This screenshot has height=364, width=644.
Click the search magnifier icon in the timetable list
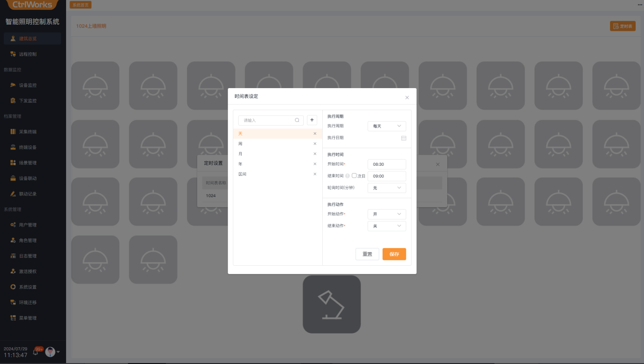297,120
